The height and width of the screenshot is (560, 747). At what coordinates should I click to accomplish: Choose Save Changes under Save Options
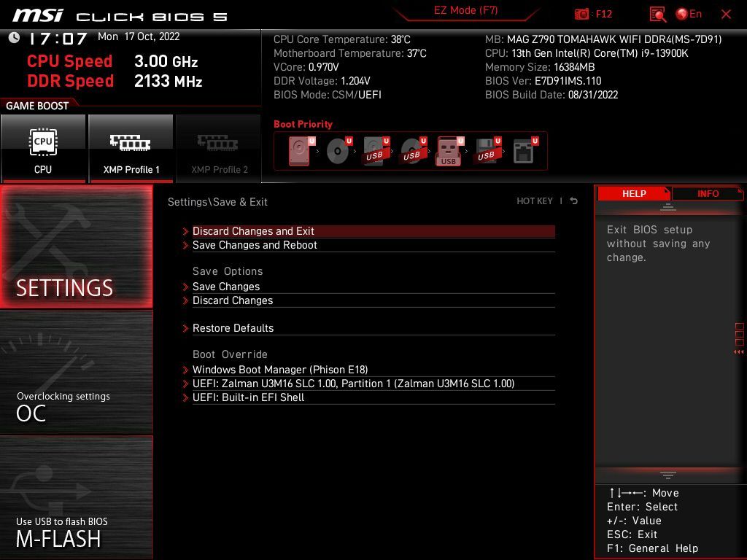click(373, 287)
